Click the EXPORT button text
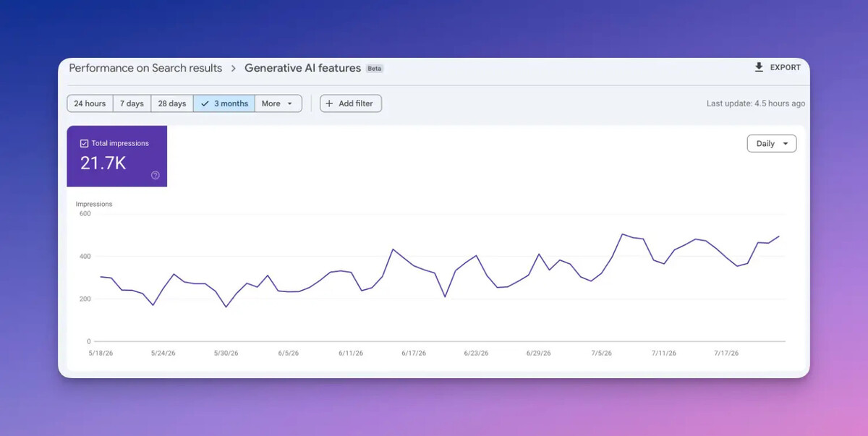The height and width of the screenshot is (436, 868). pyautogui.click(x=786, y=67)
